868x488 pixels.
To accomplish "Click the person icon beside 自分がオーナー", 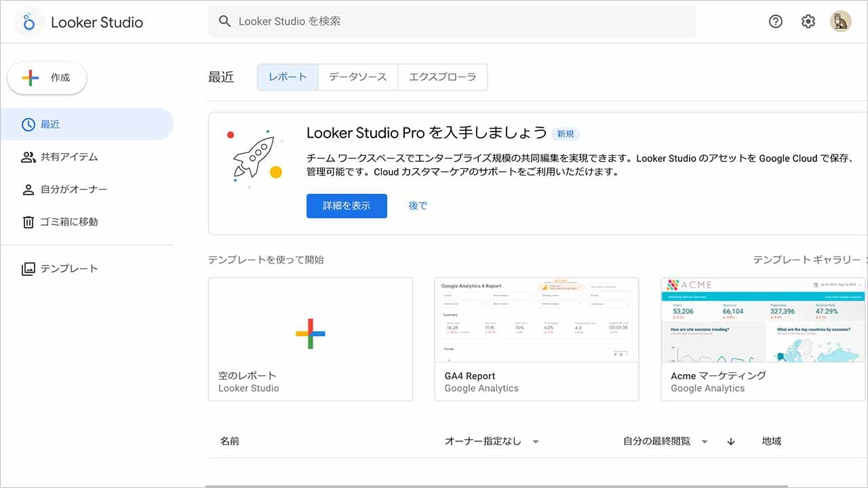I will [x=28, y=190].
